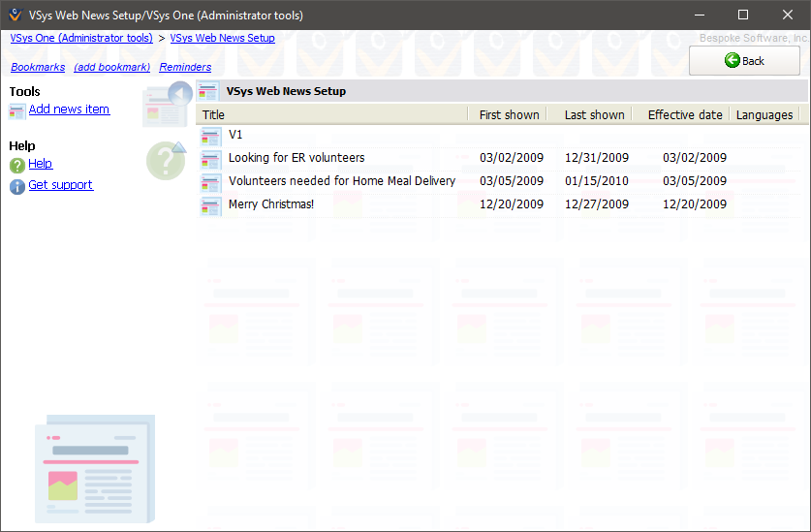This screenshot has height=532, width=811.
Task: Click the VSys Web News Setup panel header icon
Action: point(207,91)
